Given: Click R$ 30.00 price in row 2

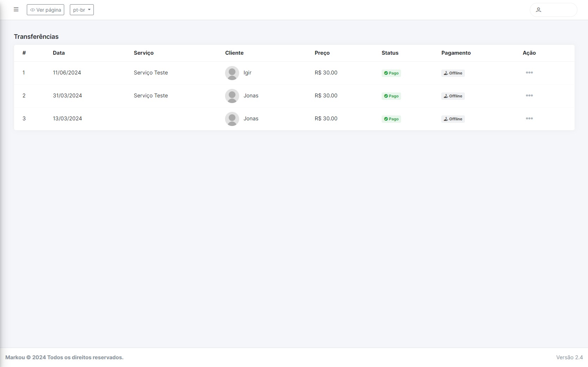Looking at the screenshot, I should click(x=326, y=96).
